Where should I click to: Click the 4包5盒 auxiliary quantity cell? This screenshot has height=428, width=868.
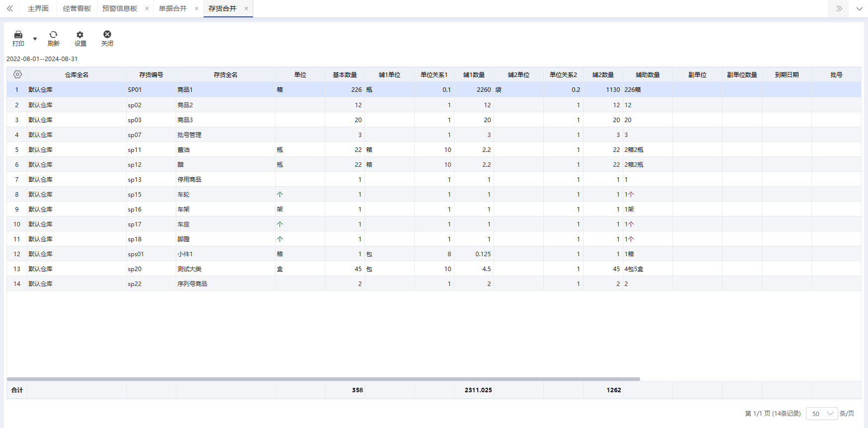[648, 269]
